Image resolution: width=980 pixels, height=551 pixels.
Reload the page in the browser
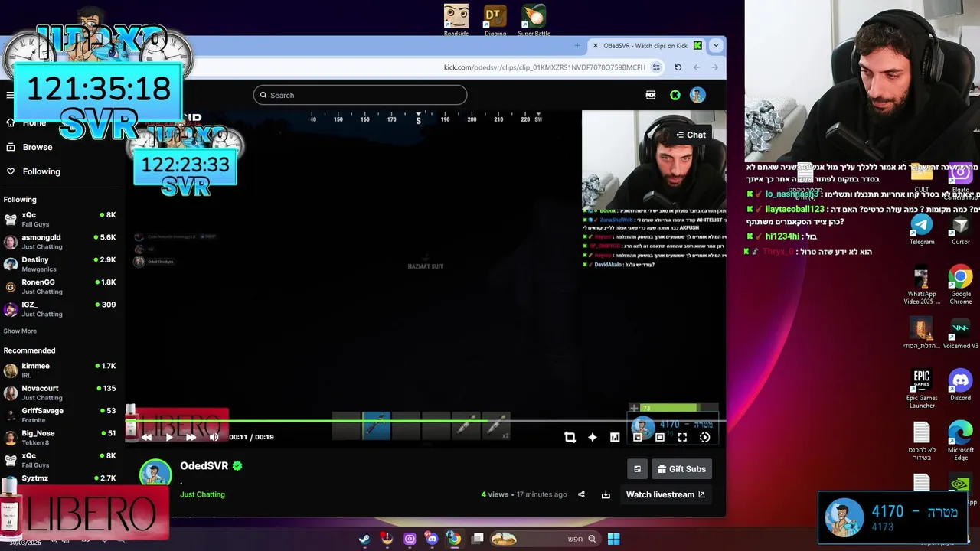click(678, 67)
